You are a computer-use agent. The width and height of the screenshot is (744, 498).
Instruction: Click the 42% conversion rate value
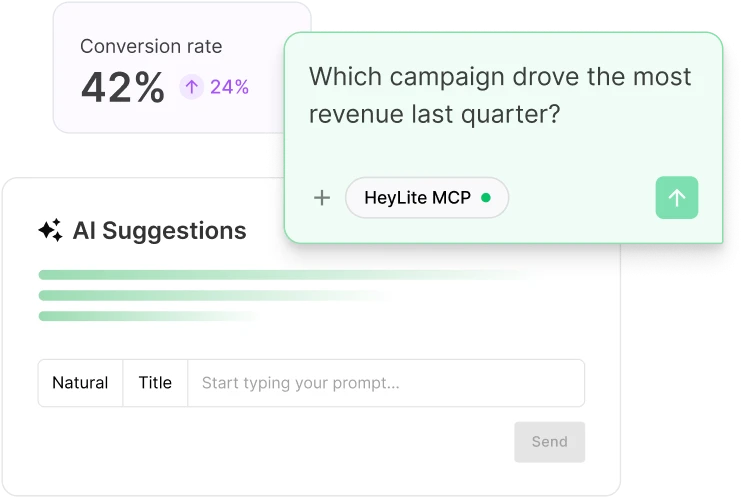(123, 87)
